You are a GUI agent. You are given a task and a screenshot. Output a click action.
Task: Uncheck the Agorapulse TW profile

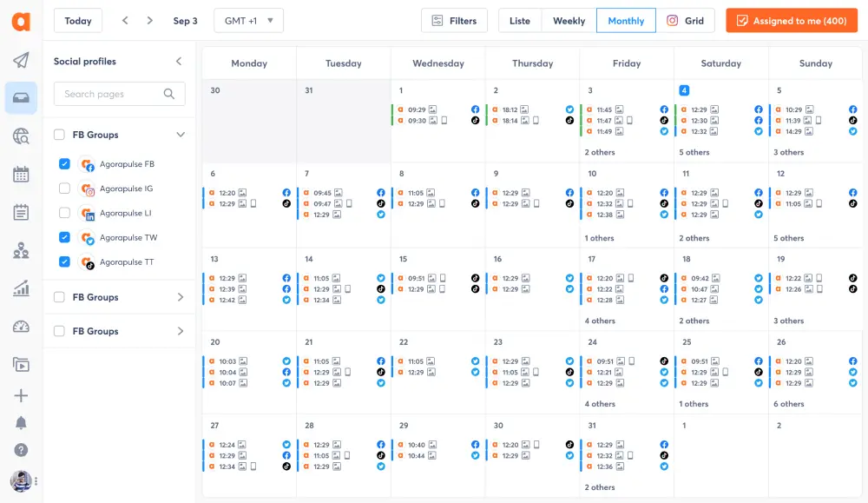pos(64,237)
